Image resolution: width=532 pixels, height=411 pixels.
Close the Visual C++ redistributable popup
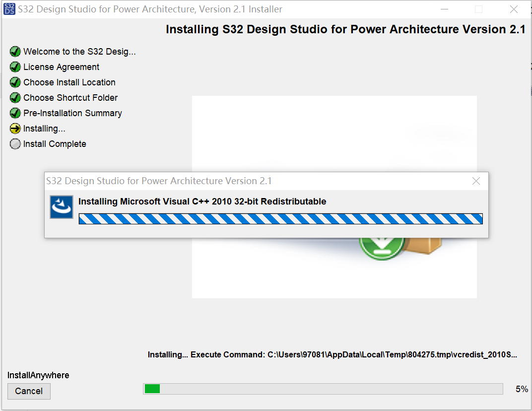coord(476,181)
